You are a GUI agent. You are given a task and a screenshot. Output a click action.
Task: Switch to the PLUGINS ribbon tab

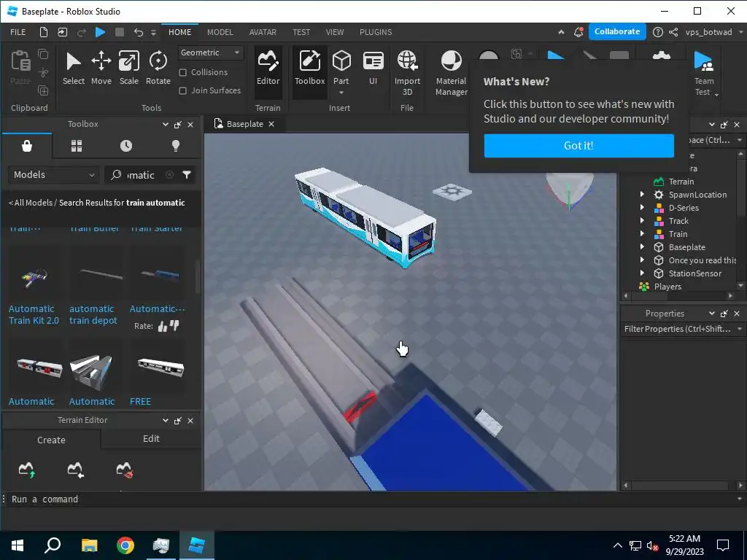376,32
